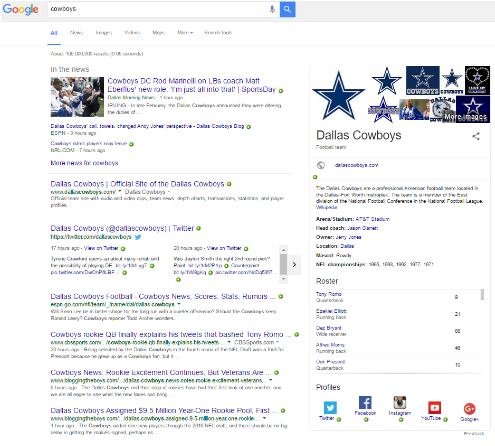Click the tweet carousel scrollbar down arrow
This screenshot has height=446, width=495.
click(283, 279)
